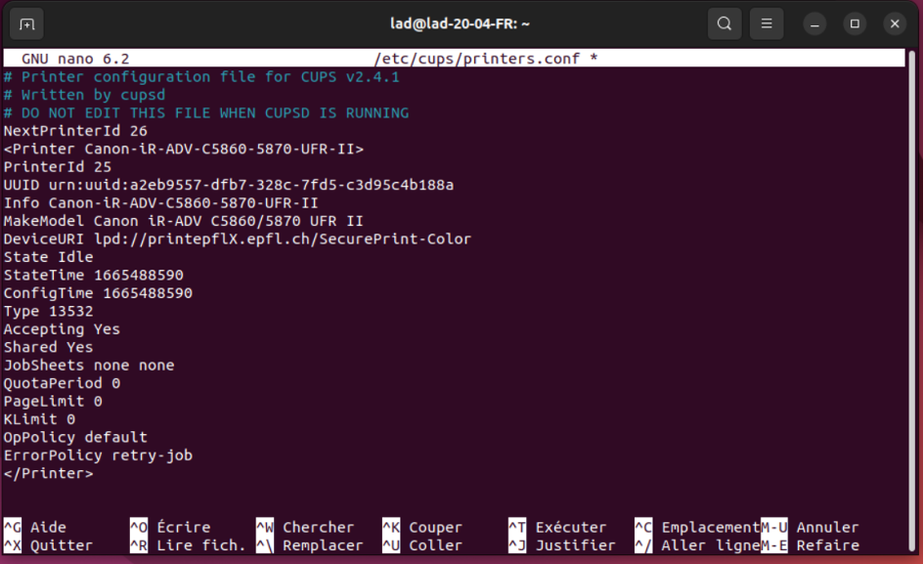Click the State Idle line

(x=48, y=257)
